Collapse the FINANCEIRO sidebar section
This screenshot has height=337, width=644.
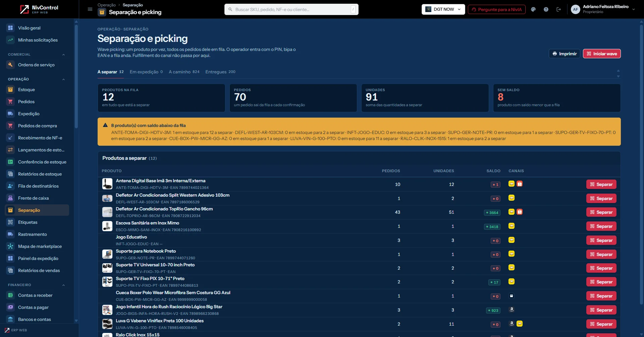coord(63,285)
